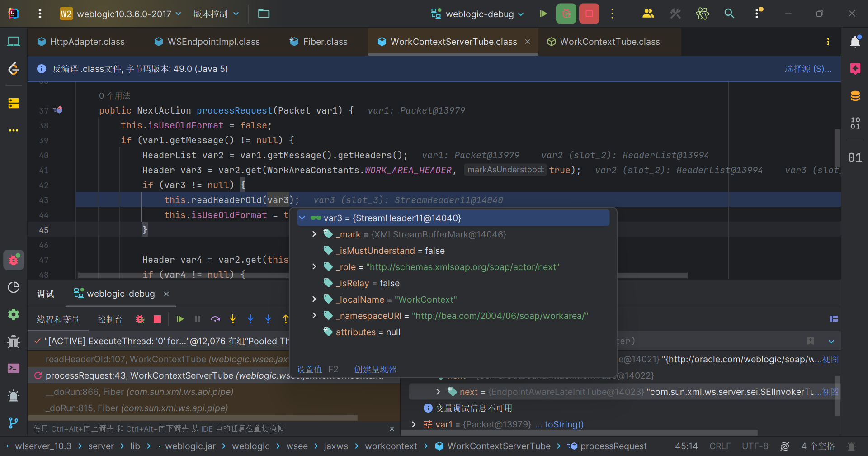Click the atom-shaped AI assistant icon

pos(702,14)
